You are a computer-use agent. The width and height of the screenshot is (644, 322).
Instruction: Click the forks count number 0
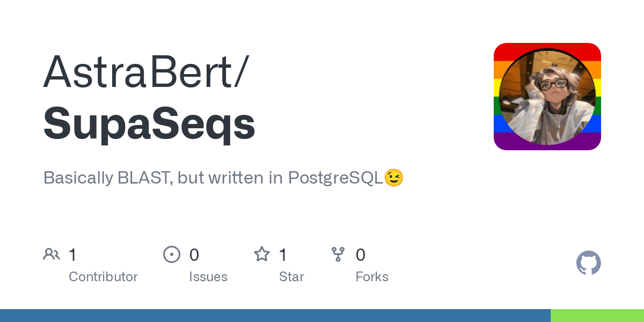click(x=361, y=255)
